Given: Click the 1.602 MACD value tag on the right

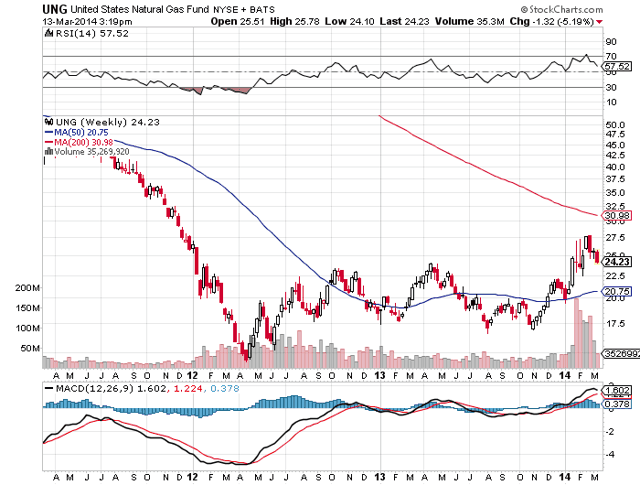Looking at the screenshot, I should coord(617,389).
